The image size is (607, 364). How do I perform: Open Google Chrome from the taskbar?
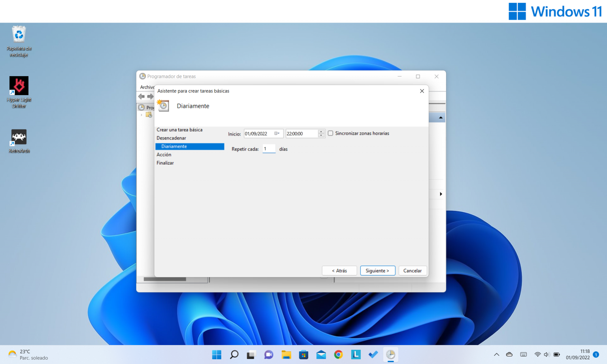pos(338,354)
